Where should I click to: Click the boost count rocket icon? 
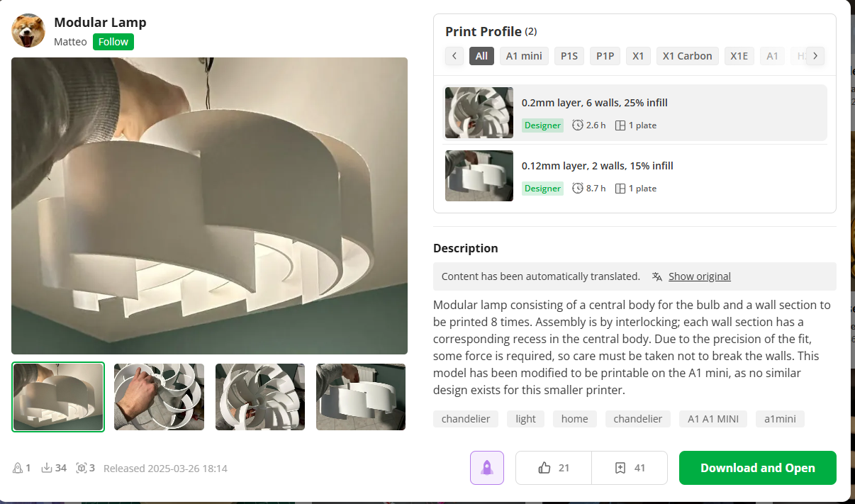pyautogui.click(x=18, y=468)
